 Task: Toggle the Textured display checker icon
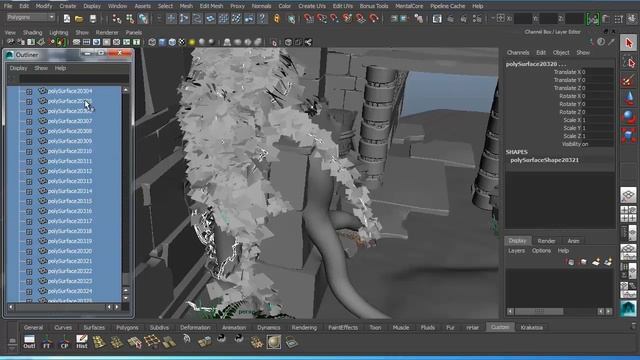(182, 42)
